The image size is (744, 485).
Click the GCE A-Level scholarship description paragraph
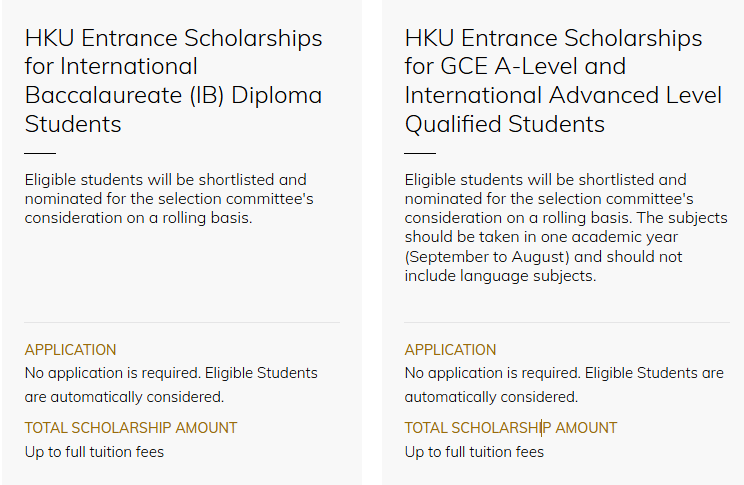(565, 228)
